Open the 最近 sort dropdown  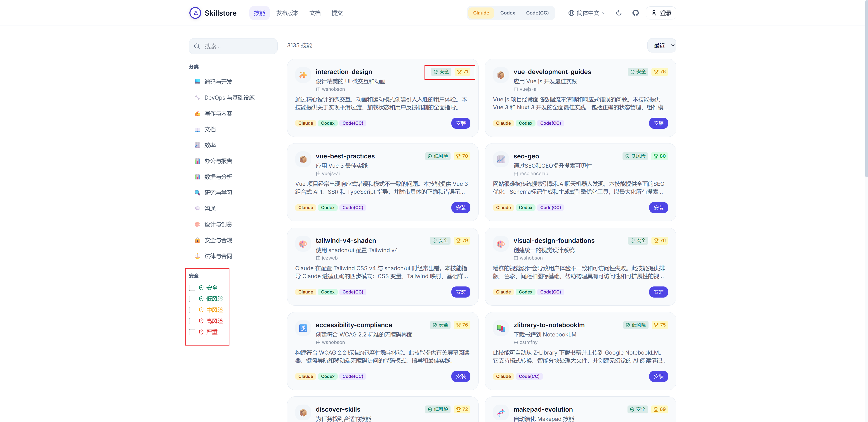tap(661, 45)
